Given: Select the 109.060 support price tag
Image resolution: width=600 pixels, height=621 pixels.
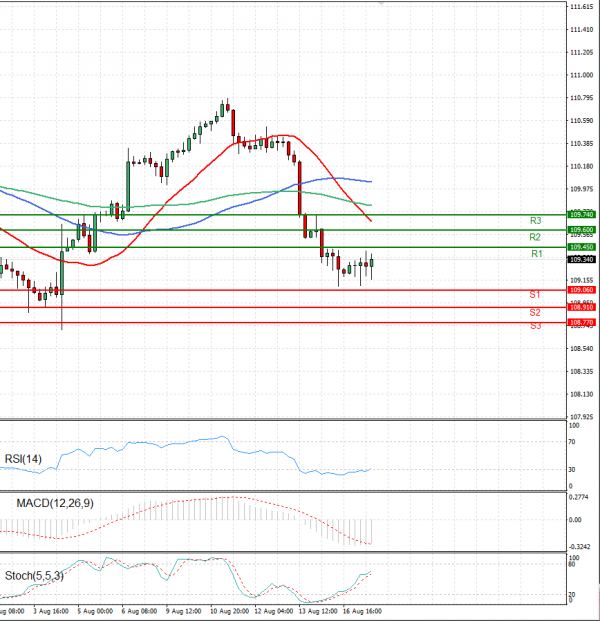Looking at the screenshot, I should click(x=581, y=290).
